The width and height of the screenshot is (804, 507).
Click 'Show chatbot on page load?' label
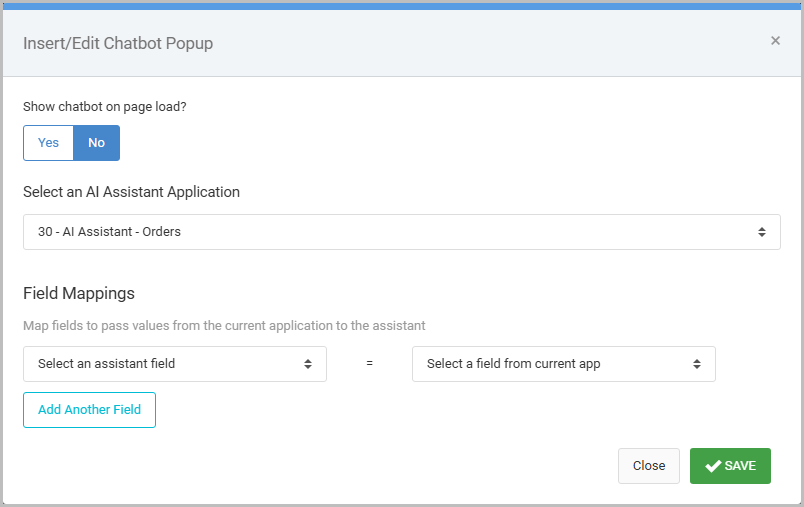click(105, 107)
